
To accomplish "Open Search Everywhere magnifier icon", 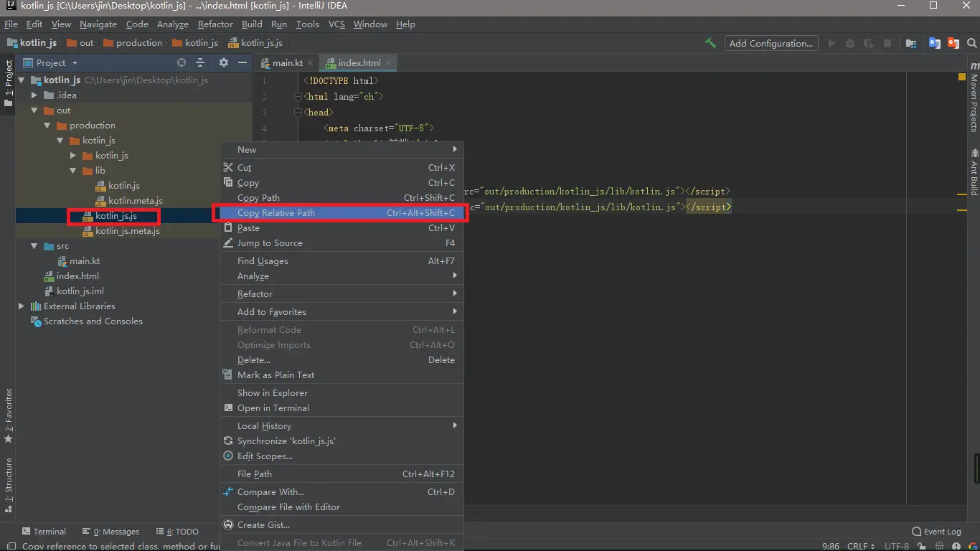I will [971, 43].
